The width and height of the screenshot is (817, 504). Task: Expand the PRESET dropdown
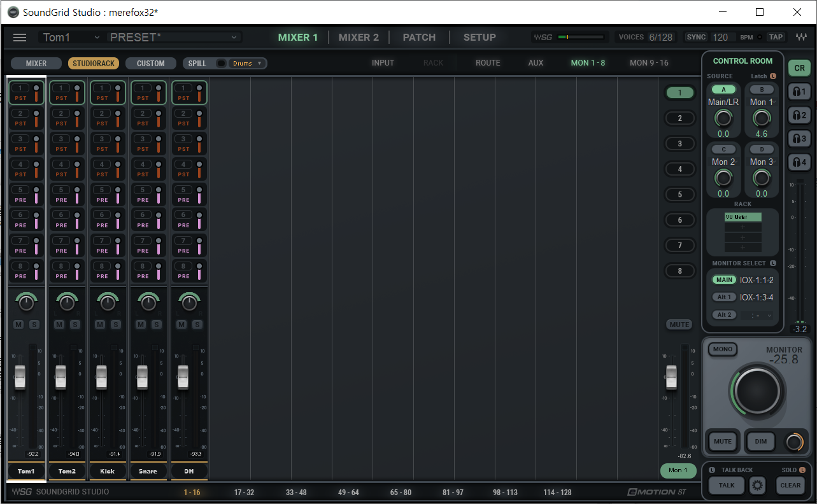(x=175, y=38)
